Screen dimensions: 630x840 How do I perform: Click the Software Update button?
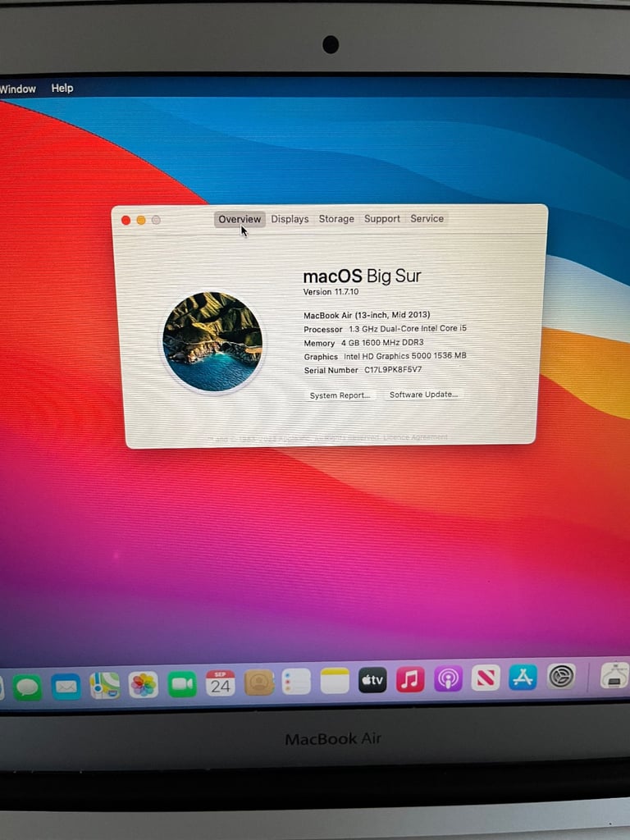tap(423, 395)
